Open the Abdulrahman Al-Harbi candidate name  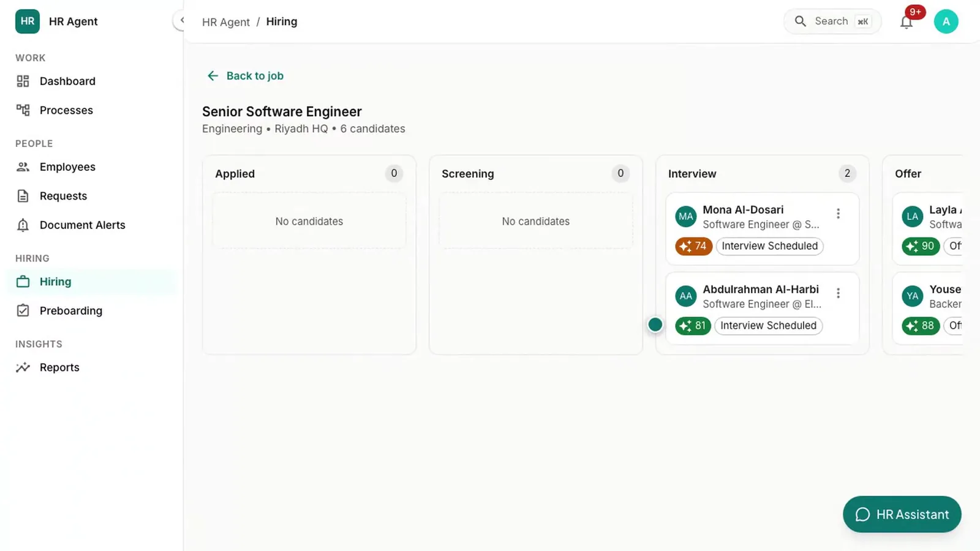pyautogui.click(x=761, y=290)
